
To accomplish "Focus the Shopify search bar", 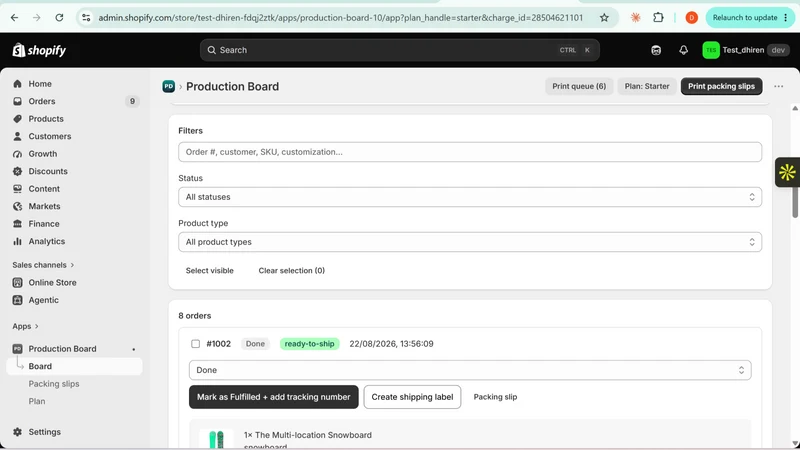I will (x=399, y=50).
